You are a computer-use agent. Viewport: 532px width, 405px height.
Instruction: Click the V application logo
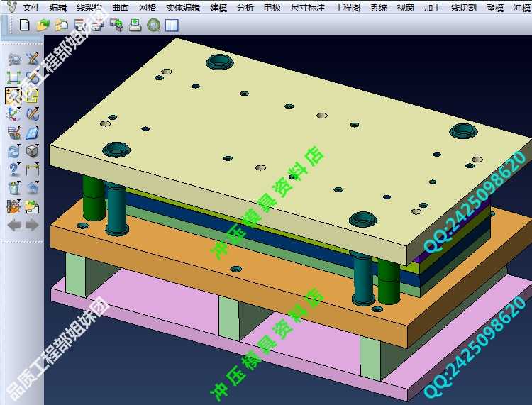(x=11, y=7)
